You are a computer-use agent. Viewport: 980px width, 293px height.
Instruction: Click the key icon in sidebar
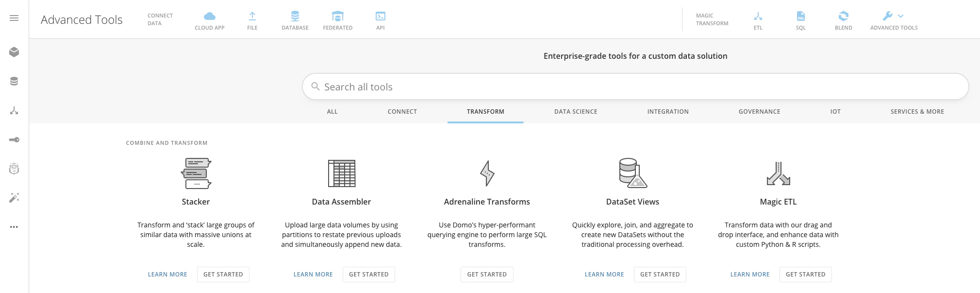[14, 139]
